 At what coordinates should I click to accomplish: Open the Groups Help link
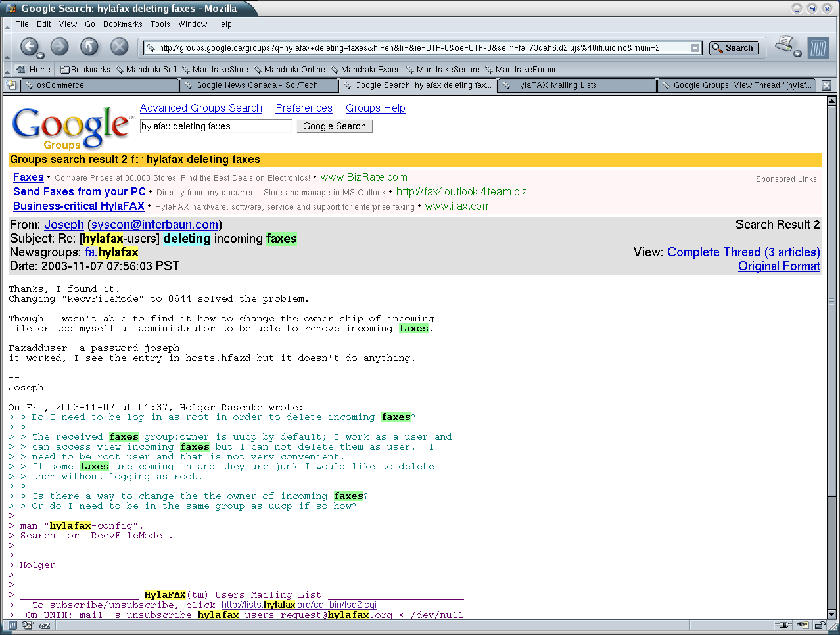(x=376, y=108)
